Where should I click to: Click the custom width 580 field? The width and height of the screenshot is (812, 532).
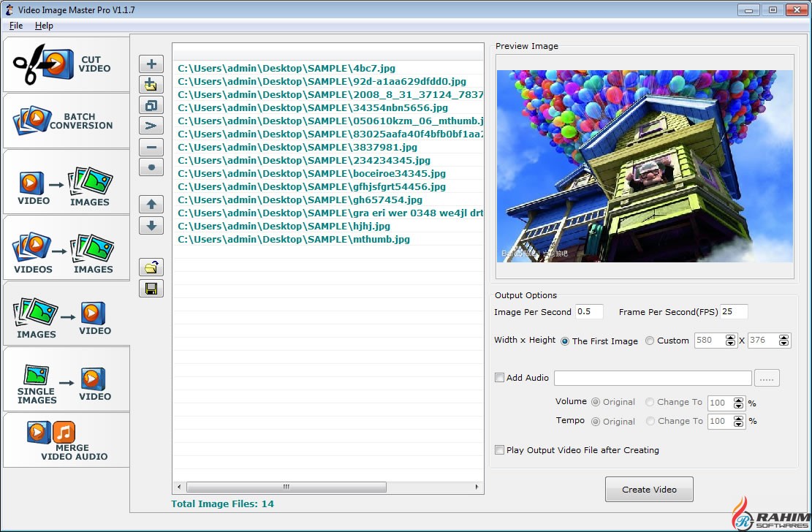pyautogui.click(x=710, y=341)
